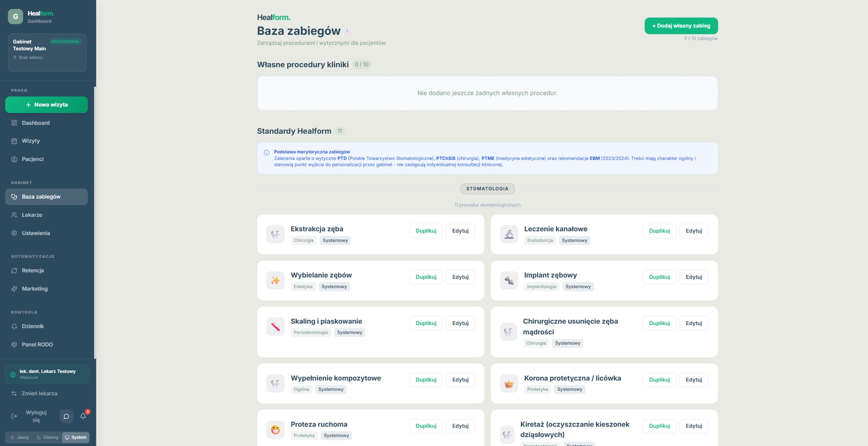Click the Wybielanie zębów sparkle icon
The image size is (868, 446).
275,280
